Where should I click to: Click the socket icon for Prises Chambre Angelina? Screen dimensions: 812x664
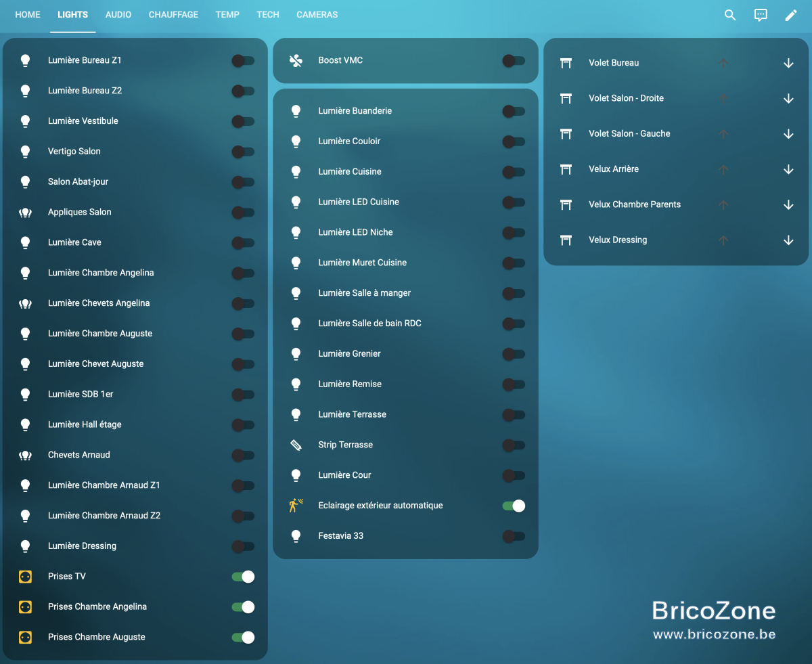point(25,607)
